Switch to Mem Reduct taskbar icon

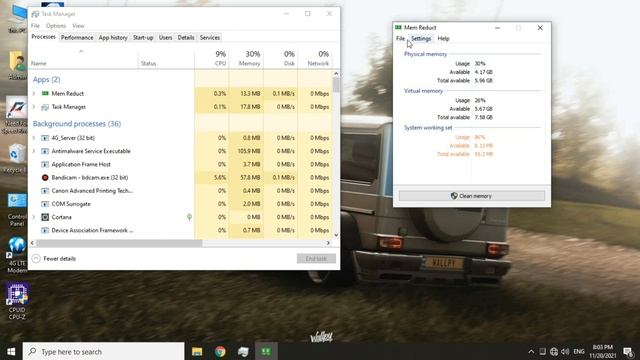click(266, 351)
